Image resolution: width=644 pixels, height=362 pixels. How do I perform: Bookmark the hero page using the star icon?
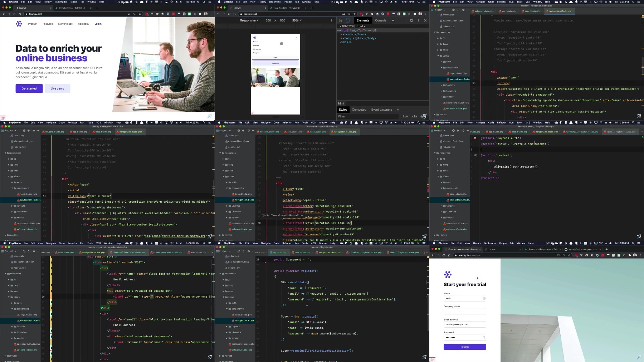point(140,14)
